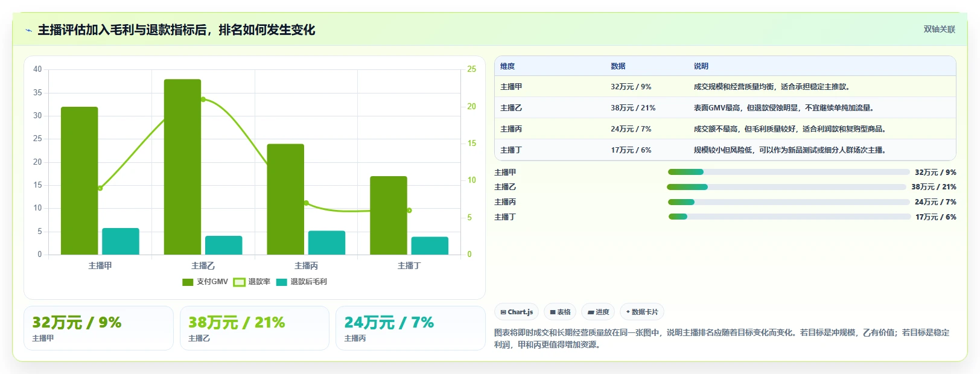The width and height of the screenshot is (980, 374).
Task: Click the 主播丁 refund-rate line point
Action: [409, 211]
